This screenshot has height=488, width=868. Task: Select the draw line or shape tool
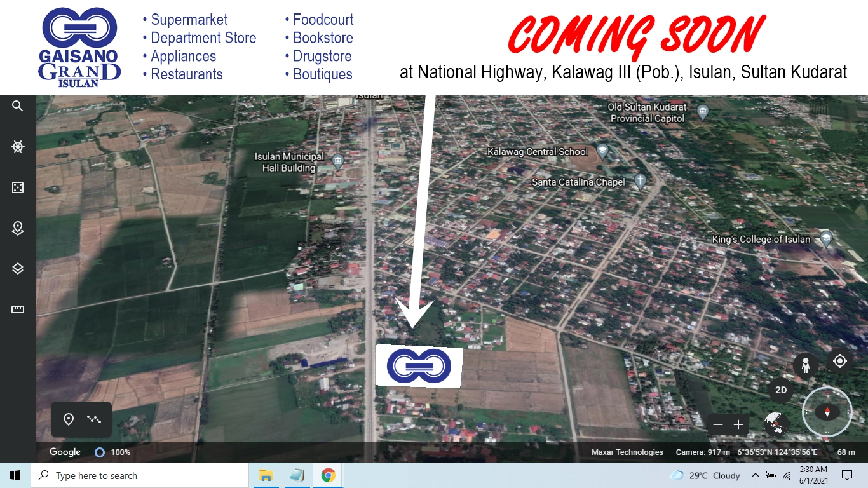point(94,419)
